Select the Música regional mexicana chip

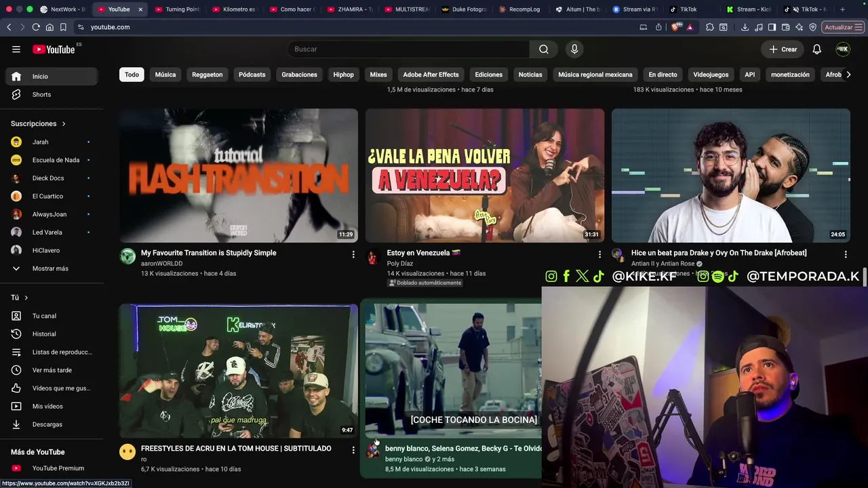[595, 75]
